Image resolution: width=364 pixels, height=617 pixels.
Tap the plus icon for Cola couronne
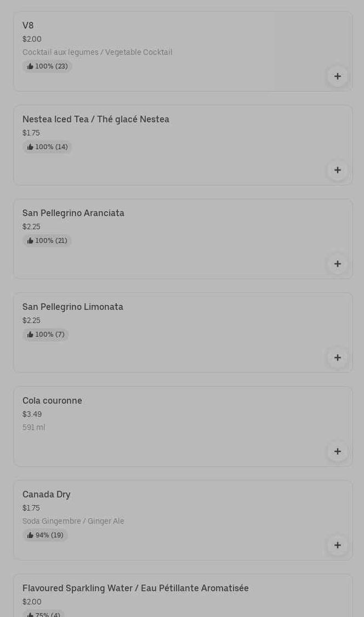pos(337,451)
